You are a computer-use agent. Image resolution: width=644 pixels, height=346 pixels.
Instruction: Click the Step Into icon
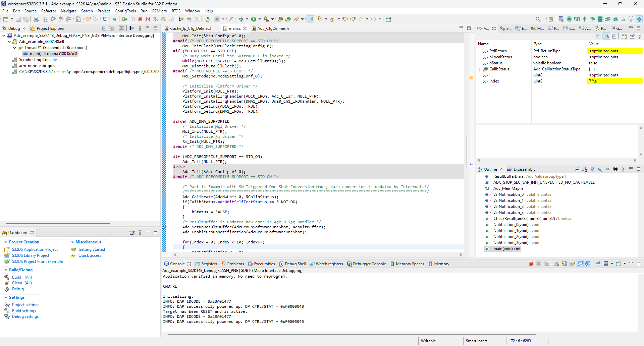[x=156, y=19]
